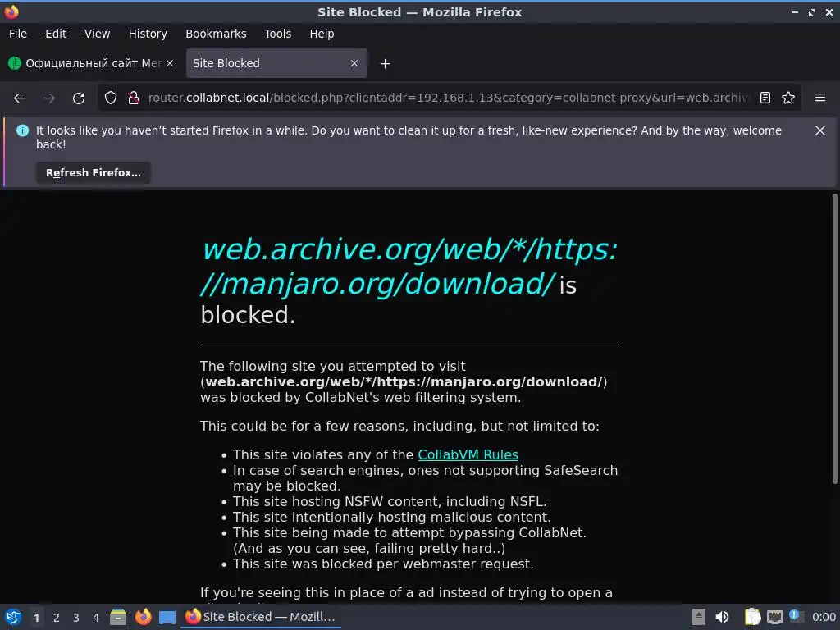Open the CollabVM Rules link

468,454
